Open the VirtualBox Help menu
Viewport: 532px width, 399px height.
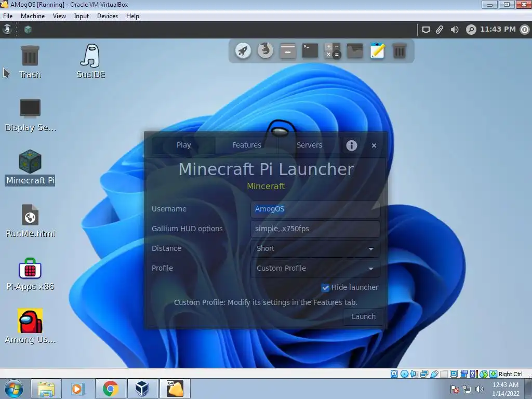pos(132,16)
